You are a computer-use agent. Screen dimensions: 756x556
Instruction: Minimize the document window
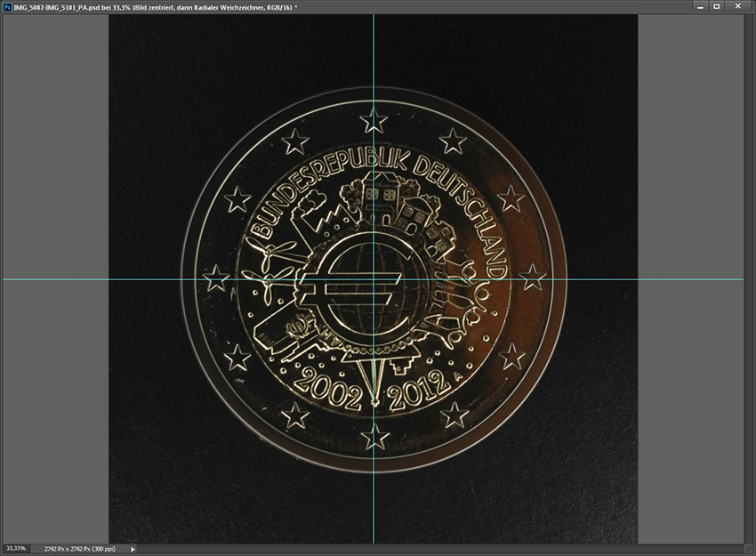(x=700, y=6)
